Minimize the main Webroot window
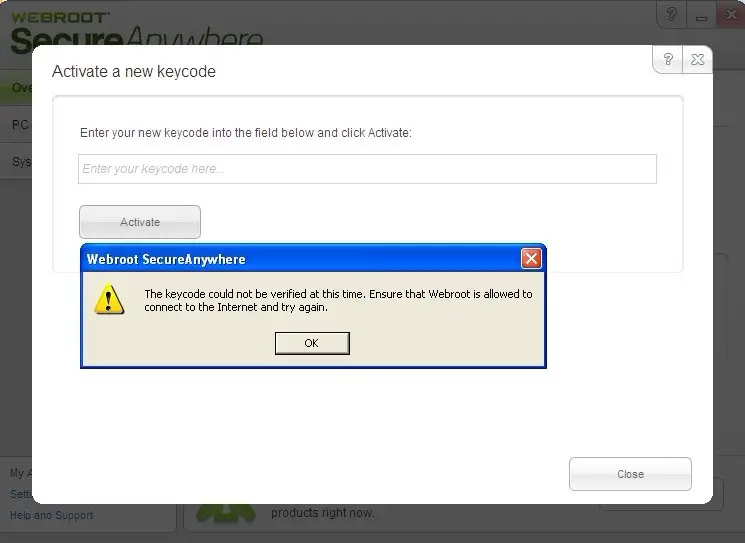This screenshot has width=745, height=543. point(701,15)
